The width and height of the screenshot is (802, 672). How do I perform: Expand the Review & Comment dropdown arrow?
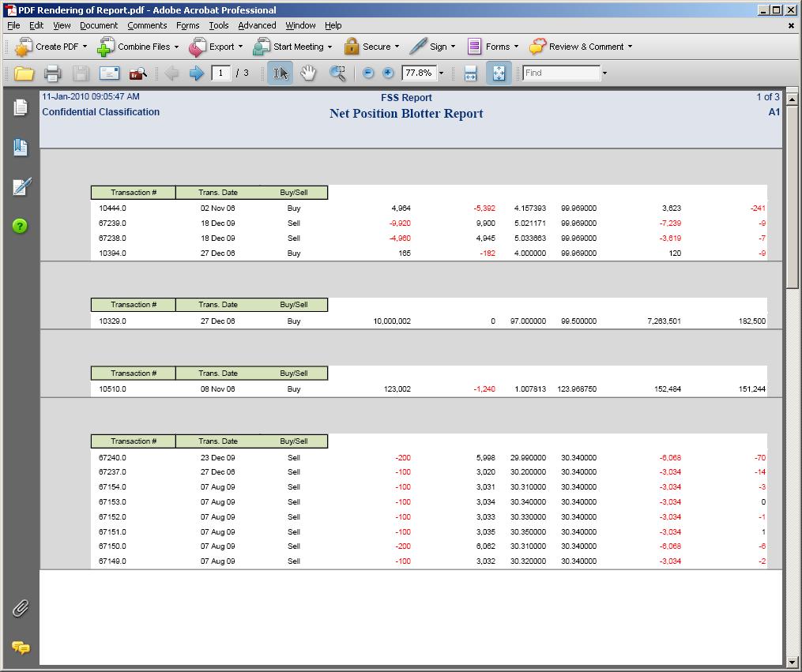(631, 47)
